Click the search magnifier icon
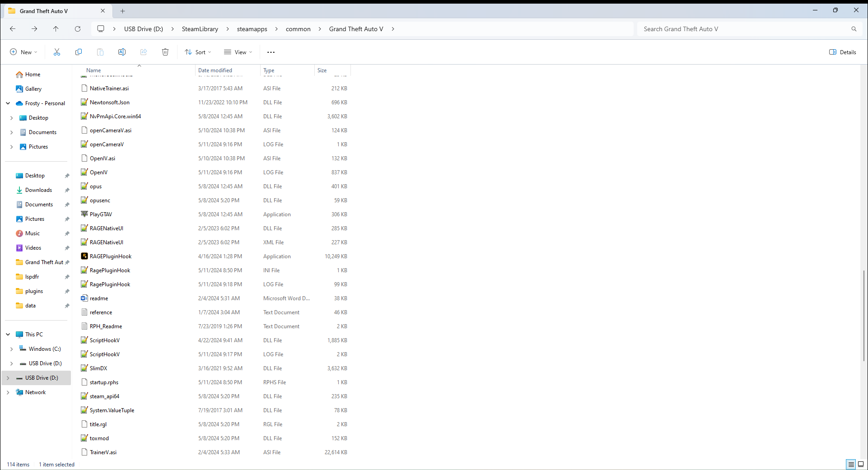 [854, 29]
